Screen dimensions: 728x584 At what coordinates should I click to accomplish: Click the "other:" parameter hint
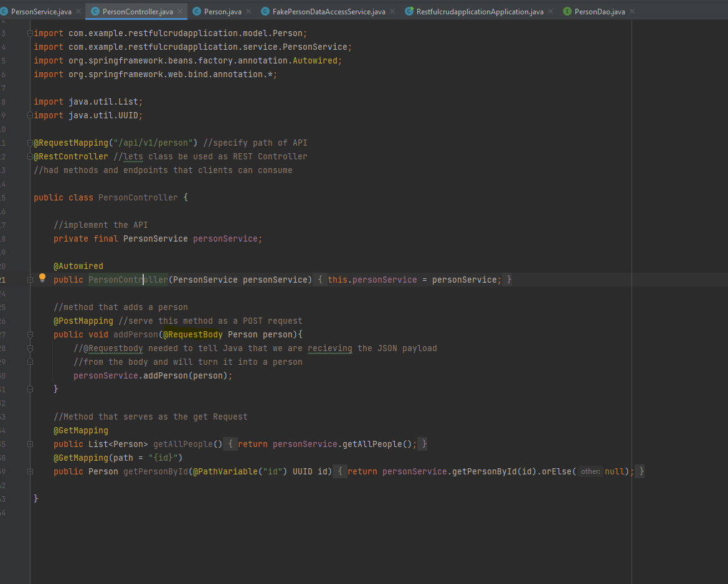590,472
